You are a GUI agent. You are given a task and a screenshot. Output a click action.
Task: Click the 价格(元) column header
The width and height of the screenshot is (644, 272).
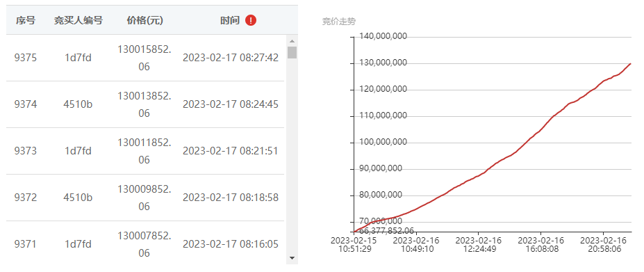point(145,20)
